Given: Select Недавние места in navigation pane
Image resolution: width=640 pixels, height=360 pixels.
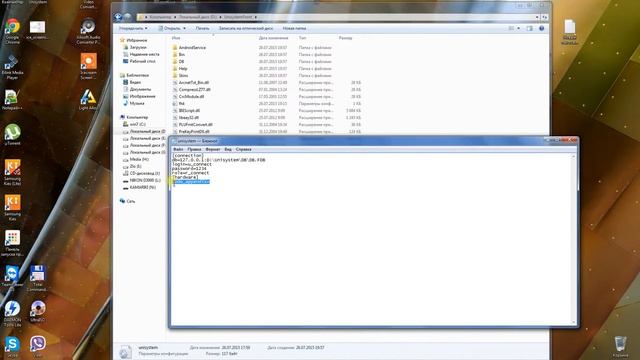Looking at the screenshot, I should pos(141,54).
